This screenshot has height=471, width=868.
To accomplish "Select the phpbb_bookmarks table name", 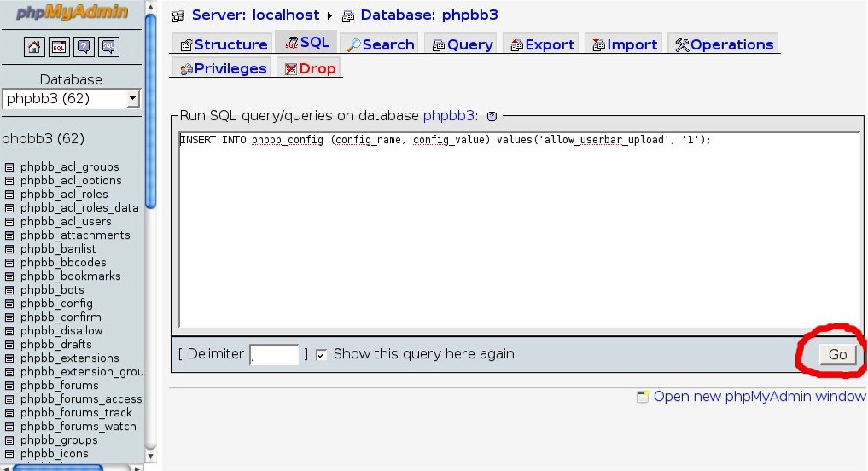I will (70, 276).
